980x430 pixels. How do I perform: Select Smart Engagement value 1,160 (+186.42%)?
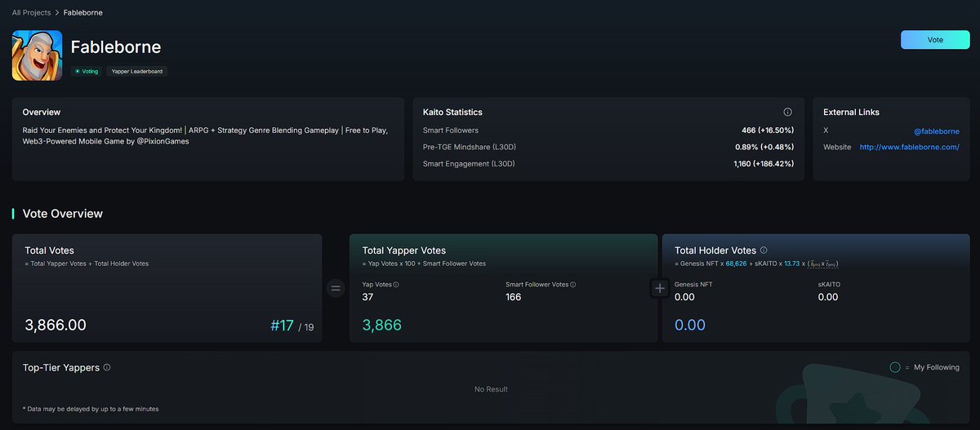pyautogui.click(x=764, y=164)
